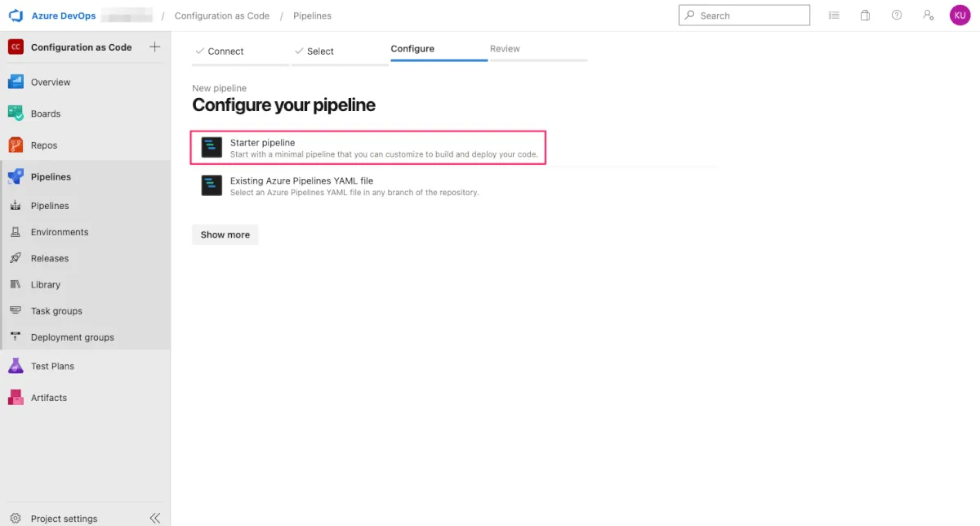Show more pipeline templates
980x526 pixels.
[225, 234]
